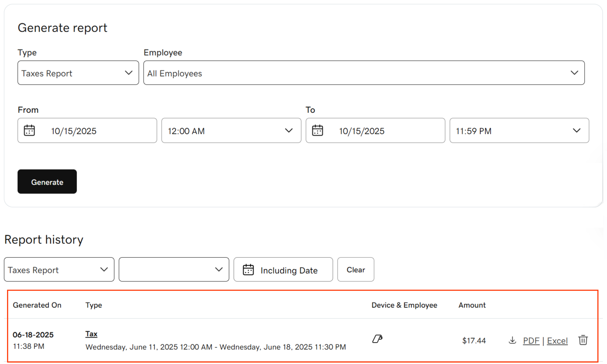607x364 pixels.
Task: Open the Report history Taxes Report filter
Action: pos(59,270)
